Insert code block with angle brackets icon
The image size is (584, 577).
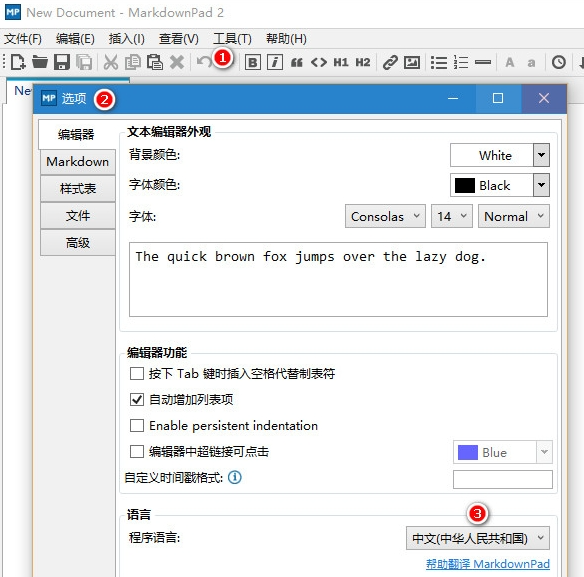[x=319, y=62]
